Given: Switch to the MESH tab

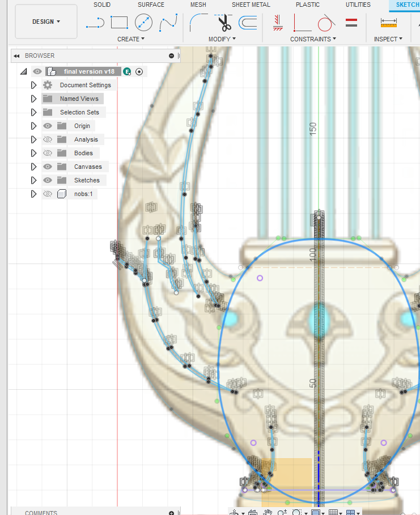Looking at the screenshot, I should coord(198,5).
